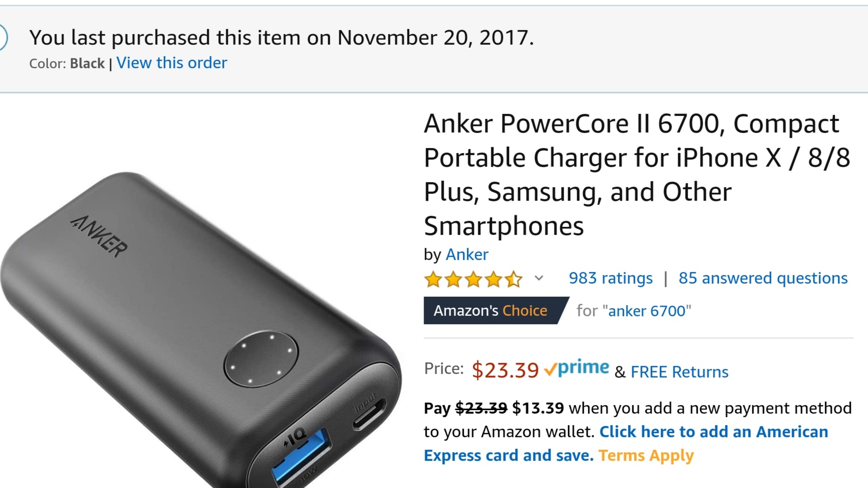The height and width of the screenshot is (488, 868).
Task: Open the 85 answered questions link
Action: pos(763,278)
